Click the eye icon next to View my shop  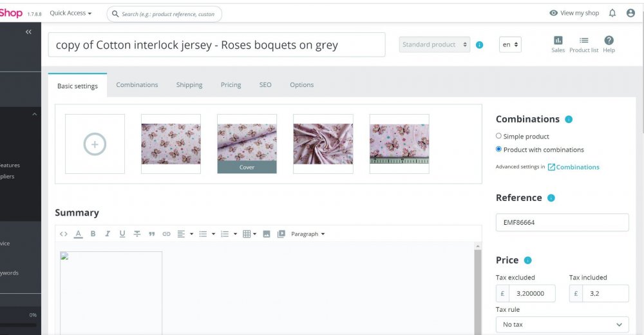tap(553, 13)
